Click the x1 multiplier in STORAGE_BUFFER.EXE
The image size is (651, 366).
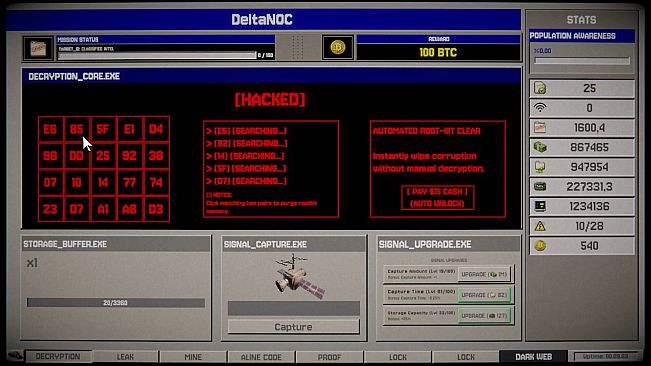(32, 263)
